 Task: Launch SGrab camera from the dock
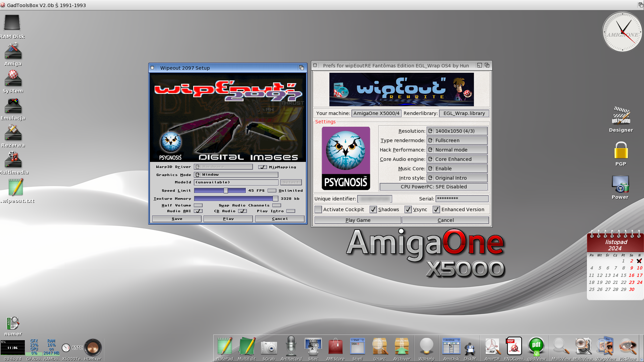[x=269, y=347]
